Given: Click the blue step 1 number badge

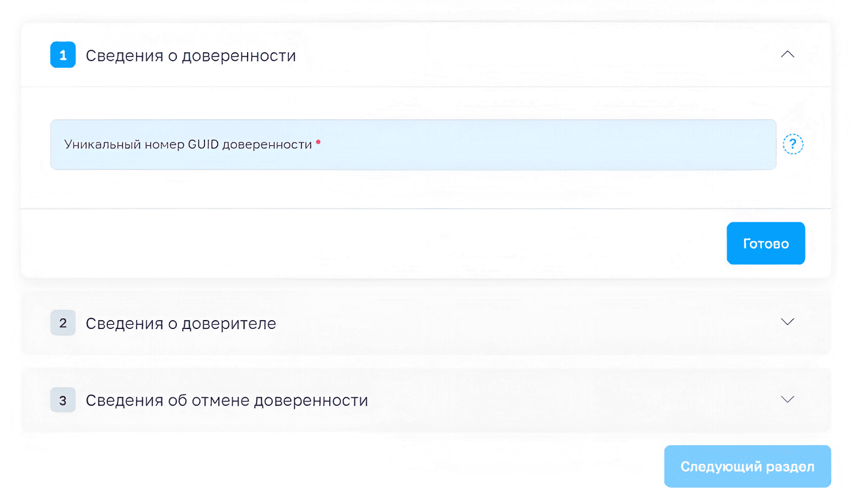Looking at the screenshot, I should click(x=63, y=55).
